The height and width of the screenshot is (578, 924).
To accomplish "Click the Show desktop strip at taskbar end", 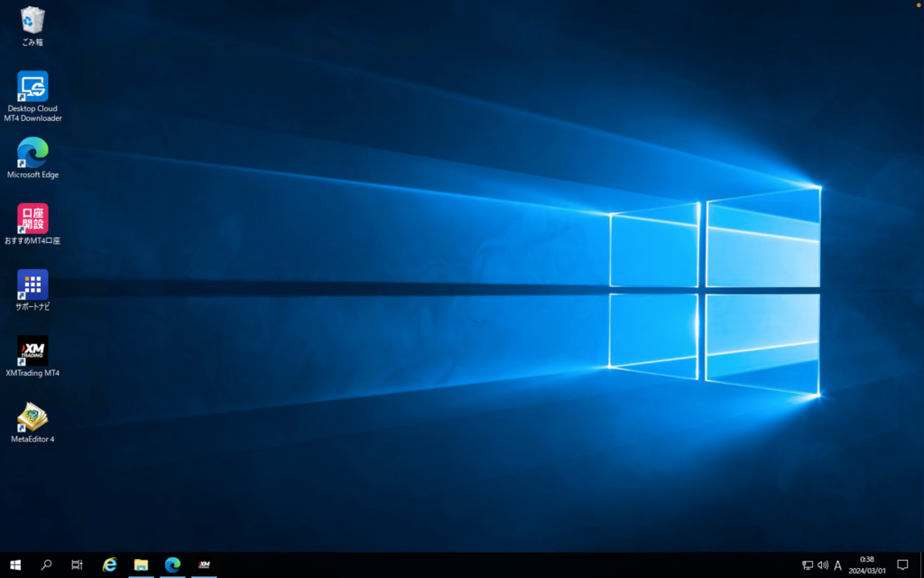I will point(921,565).
